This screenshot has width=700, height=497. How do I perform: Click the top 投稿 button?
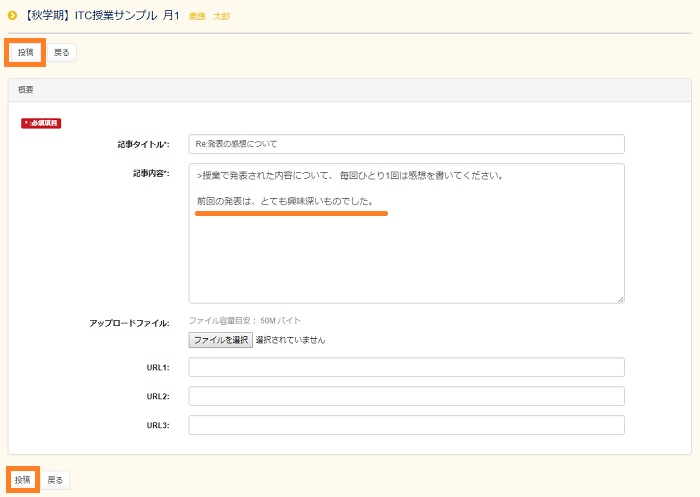[25, 52]
